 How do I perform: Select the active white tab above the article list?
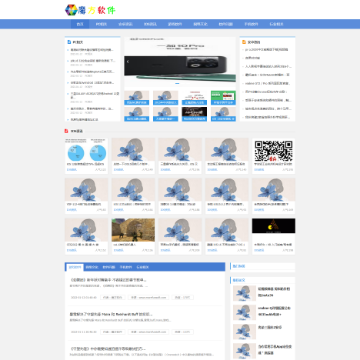(x=74, y=267)
